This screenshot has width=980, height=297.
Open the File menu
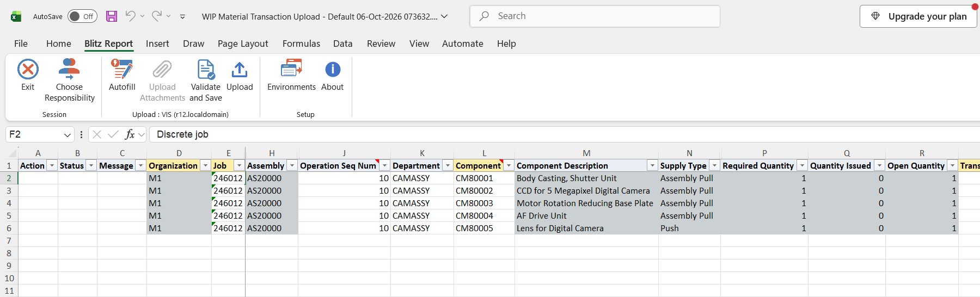point(21,44)
